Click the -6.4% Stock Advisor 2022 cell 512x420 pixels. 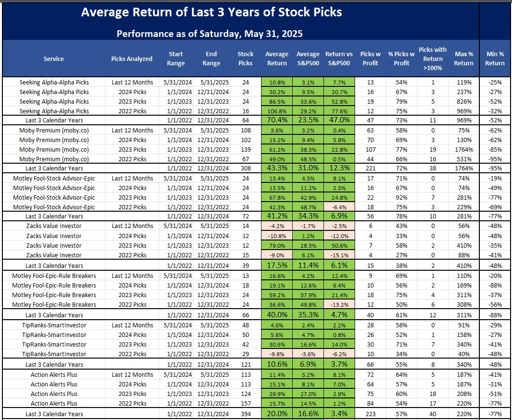339,207
